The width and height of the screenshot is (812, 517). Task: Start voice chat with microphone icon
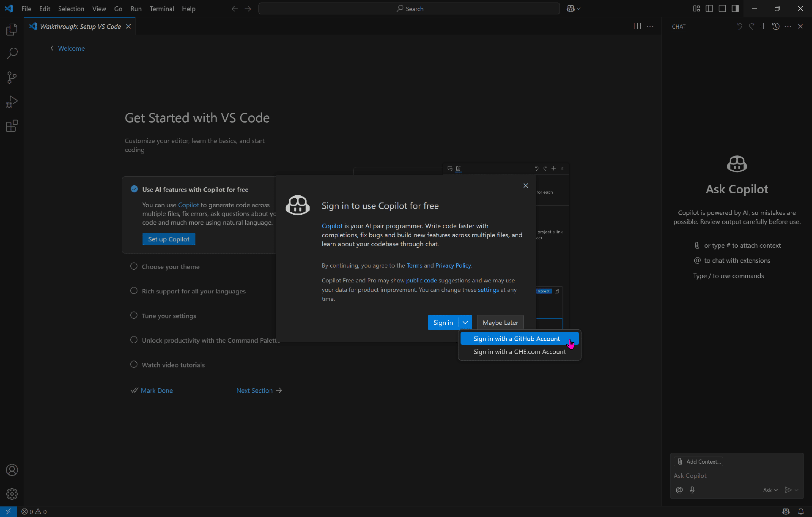[x=692, y=490]
